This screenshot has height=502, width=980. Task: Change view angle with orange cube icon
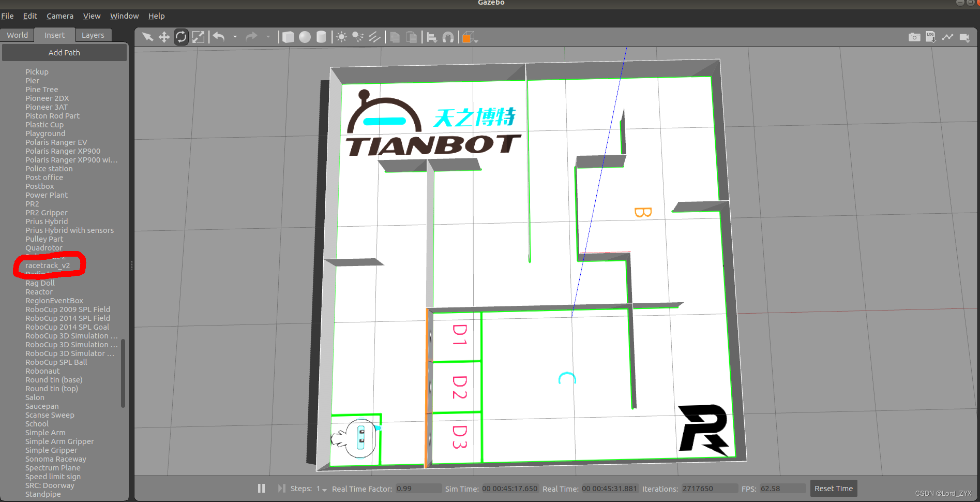469,37
